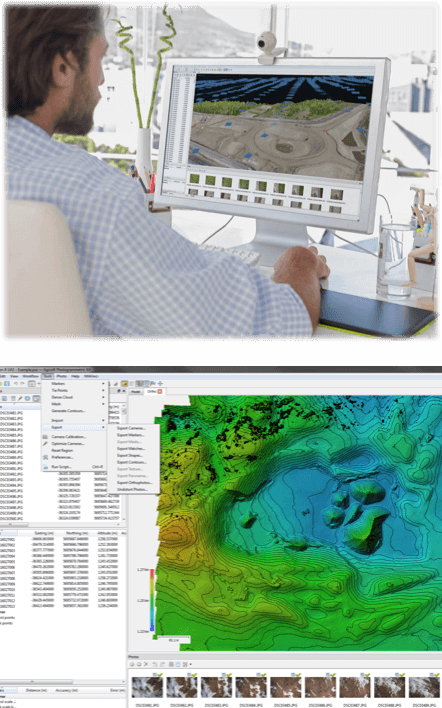Click the Redo arrow in the toolbar
The width and height of the screenshot is (442, 708).
(22, 383)
